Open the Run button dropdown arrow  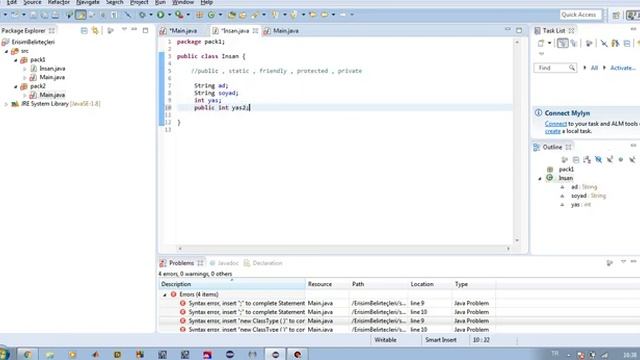point(169,15)
